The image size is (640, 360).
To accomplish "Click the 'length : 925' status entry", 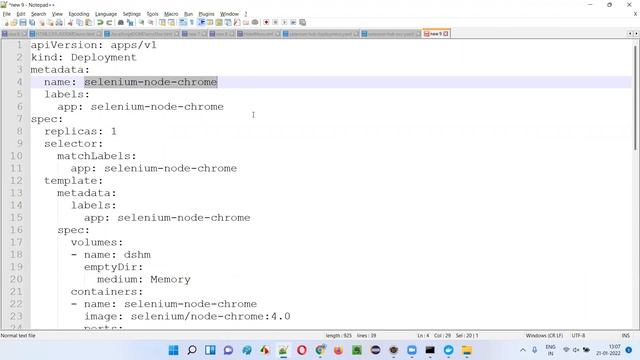I will pos(339,336).
